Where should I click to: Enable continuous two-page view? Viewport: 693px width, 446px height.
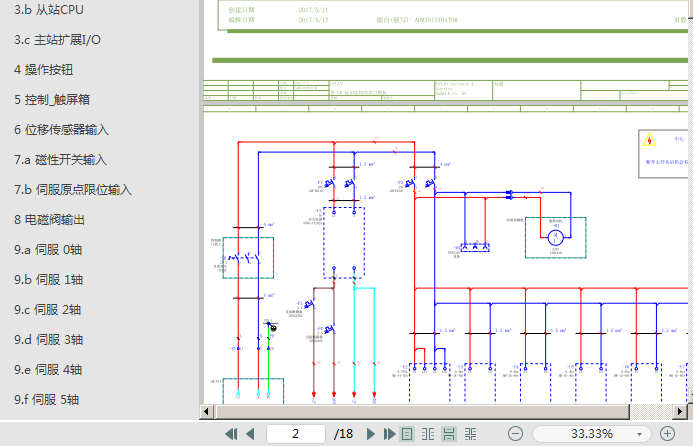click(x=470, y=434)
